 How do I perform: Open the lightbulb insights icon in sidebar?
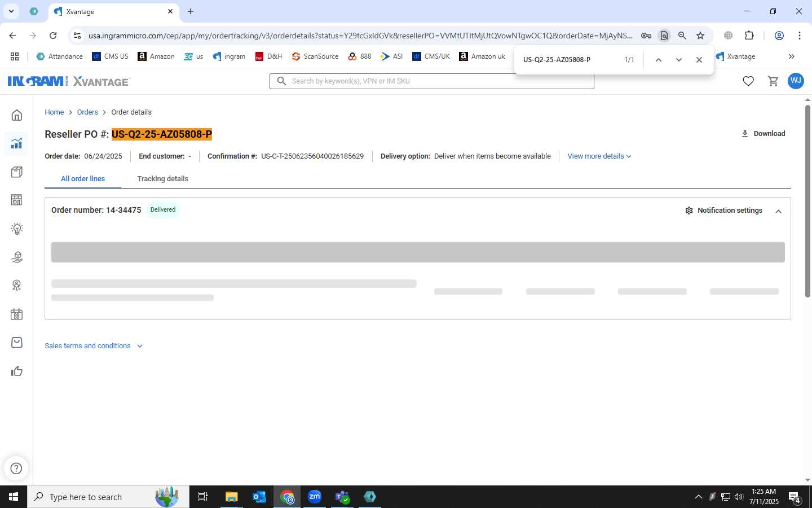[16, 229]
